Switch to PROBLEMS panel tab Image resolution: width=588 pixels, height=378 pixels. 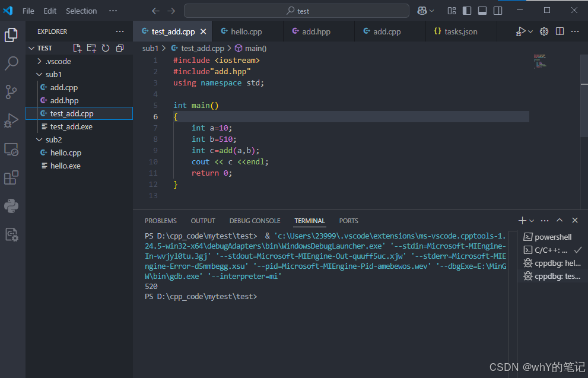(161, 221)
